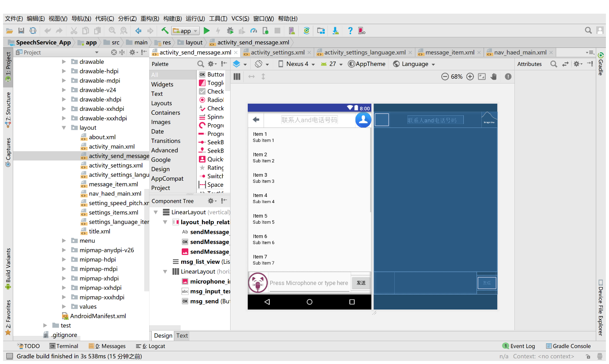This screenshot has width=609, height=364.
Task: Select activity_main.xml in the project tree
Action: (x=112, y=147)
